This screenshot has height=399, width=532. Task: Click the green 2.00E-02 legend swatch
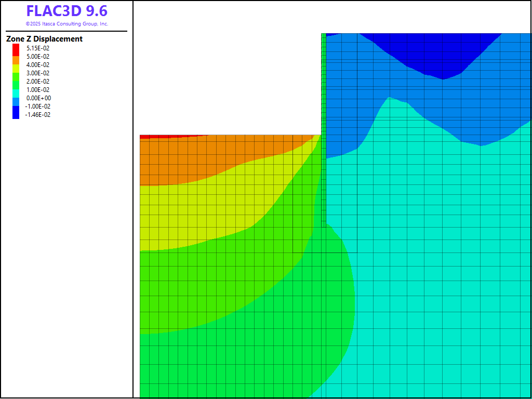pyautogui.click(x=16, y=82)
